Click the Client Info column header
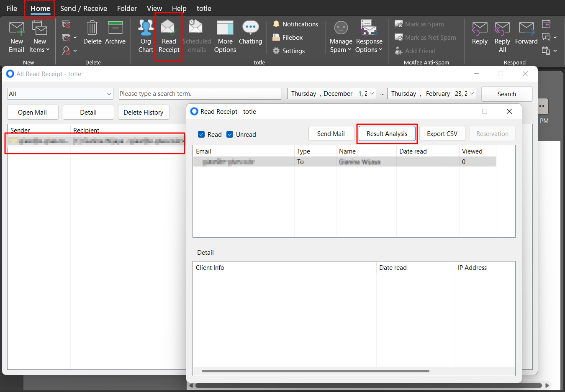565x392 pixels. coord(285,268)
